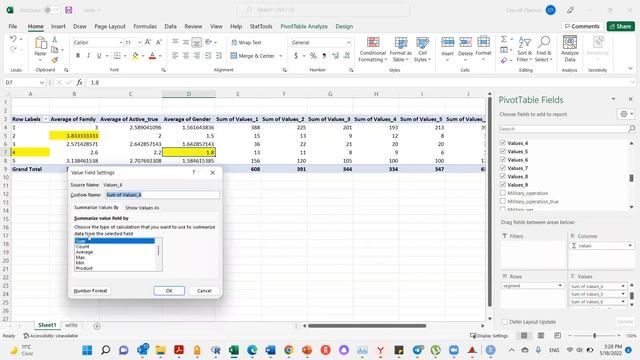Apply percent style format
The image size is (640, 360).
[x=313, y=56]
